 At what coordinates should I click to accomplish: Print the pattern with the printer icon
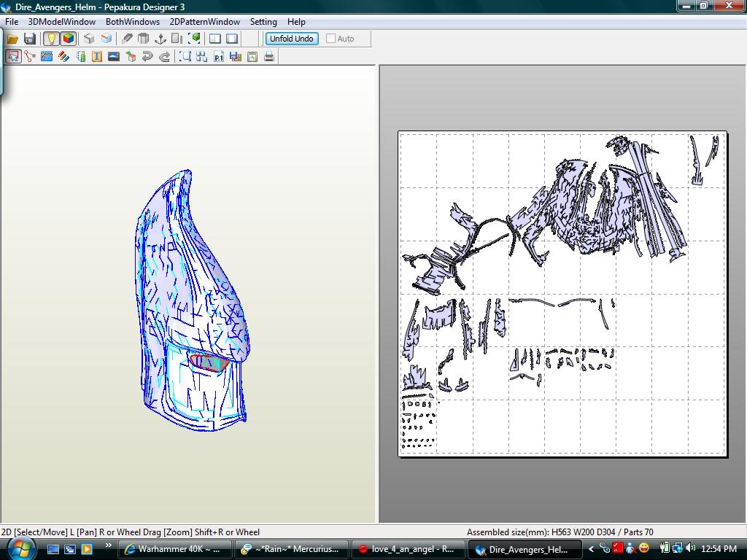pyautogui.click(x=269, y=57)
